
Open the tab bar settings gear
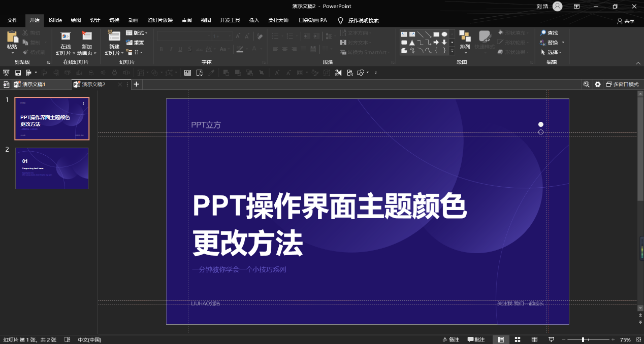point(598,84)
